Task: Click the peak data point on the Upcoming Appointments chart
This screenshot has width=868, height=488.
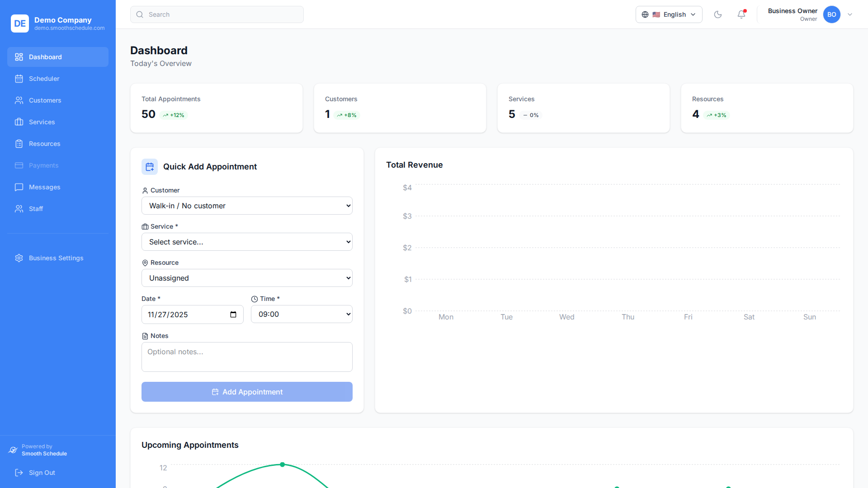Action: click(x=283, y=465)
